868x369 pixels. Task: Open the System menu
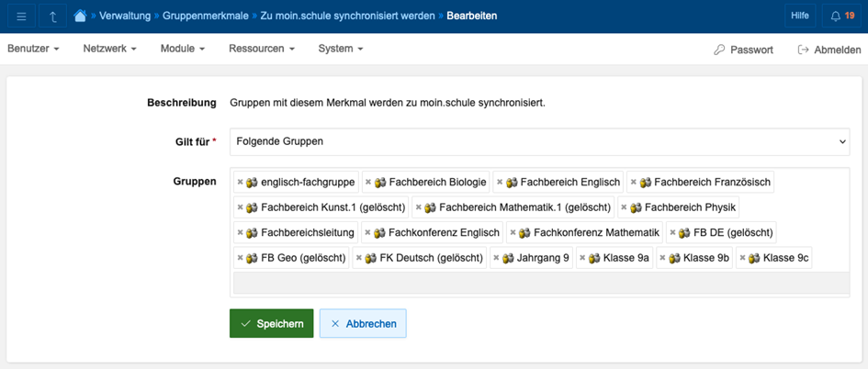click(341, 49)
